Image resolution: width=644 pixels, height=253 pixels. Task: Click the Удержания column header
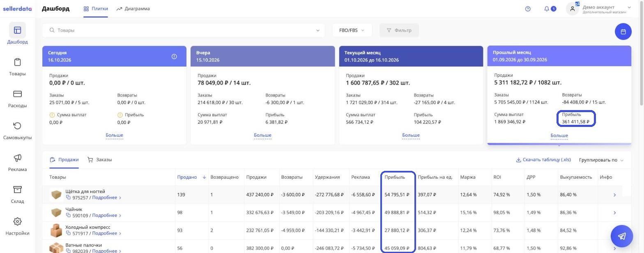pos(327,177)
